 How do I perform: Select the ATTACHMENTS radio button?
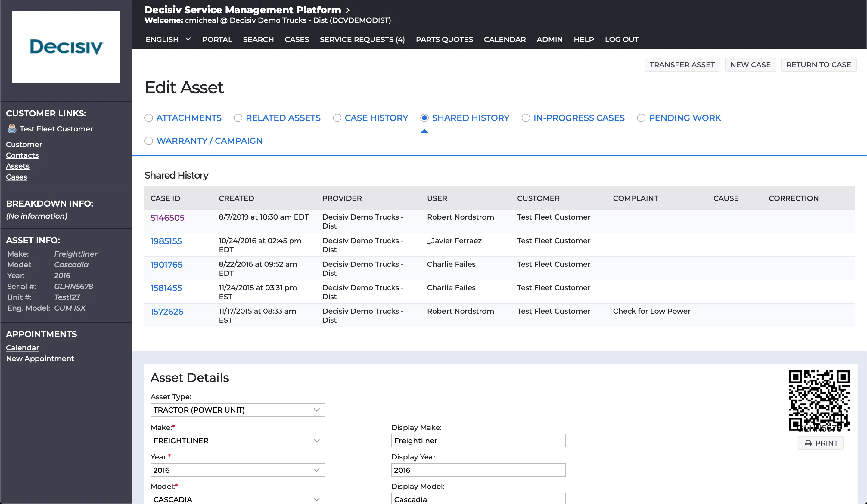149,118
